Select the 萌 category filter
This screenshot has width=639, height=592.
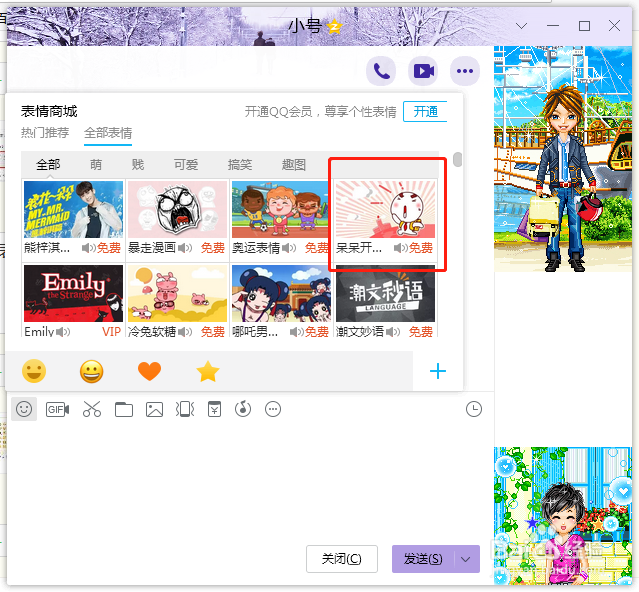(x=96, y=165)
